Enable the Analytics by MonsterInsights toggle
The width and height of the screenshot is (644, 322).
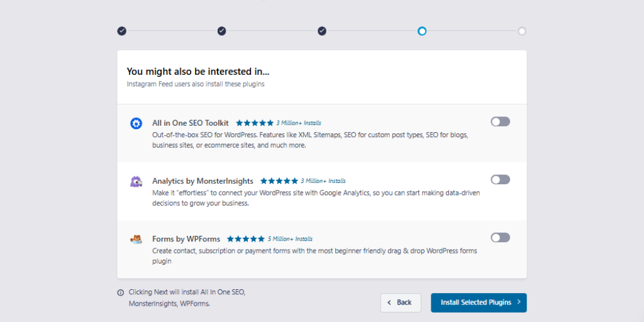[x=500, y=179]
